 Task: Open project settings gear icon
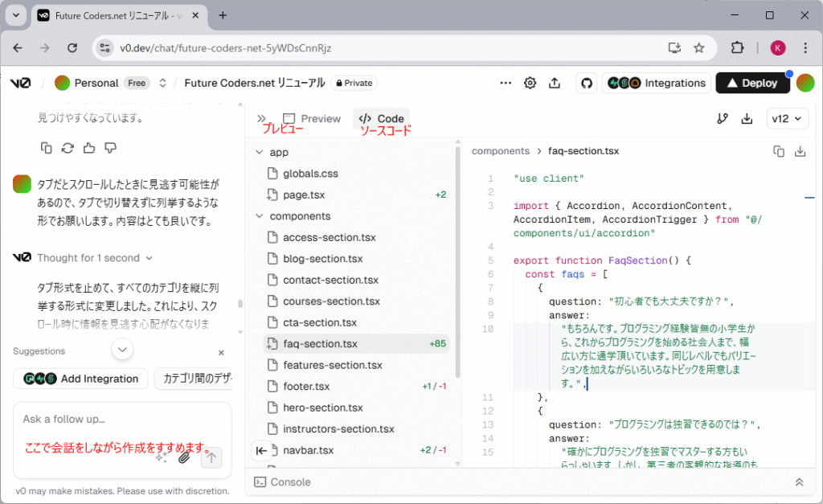pyautogui.click(x=530, y=83)
